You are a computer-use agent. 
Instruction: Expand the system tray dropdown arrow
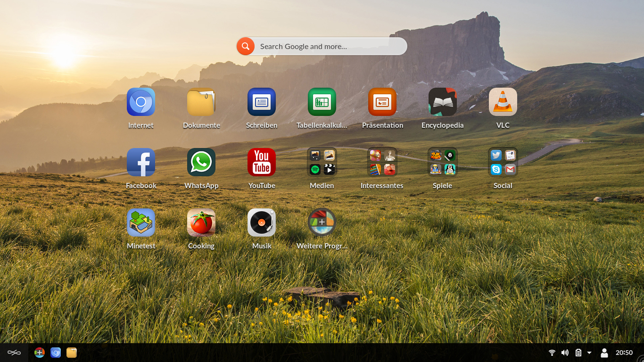[589, 353]
